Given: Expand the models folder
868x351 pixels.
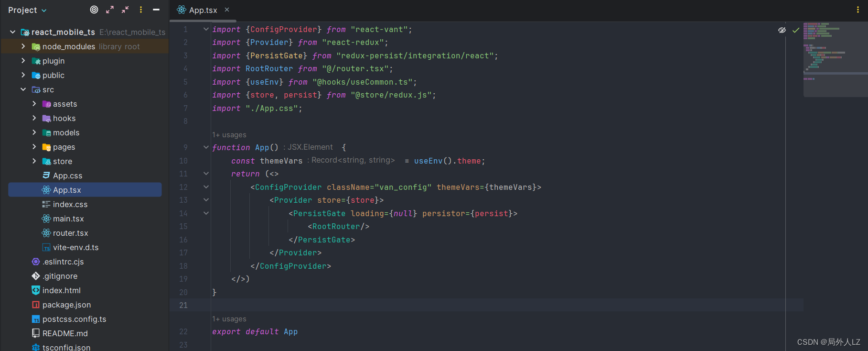Looking at the screenshot, I should coord(34,132).
